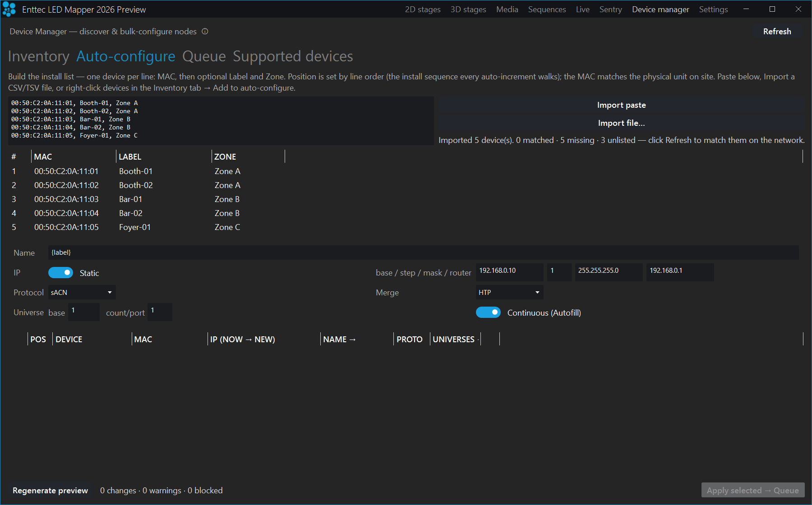
Task: Click the Name template field
Action: pyautogui.click(x=423, y=252)
